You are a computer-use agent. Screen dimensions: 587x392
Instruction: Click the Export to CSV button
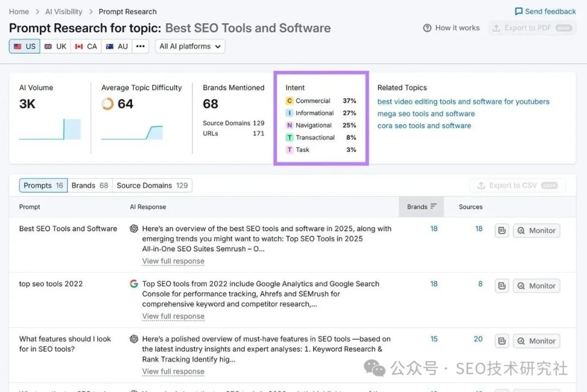517,186
